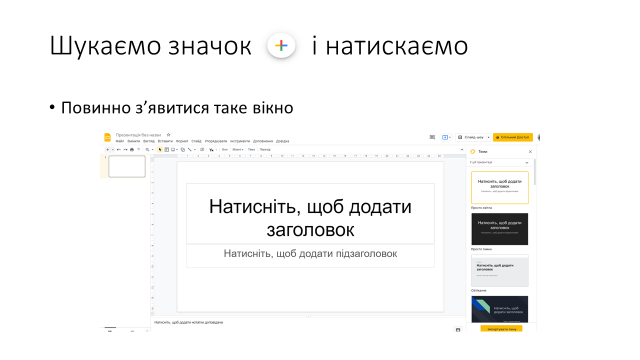Select the dark blue-green theme thumbnail

tap(500, 309)
